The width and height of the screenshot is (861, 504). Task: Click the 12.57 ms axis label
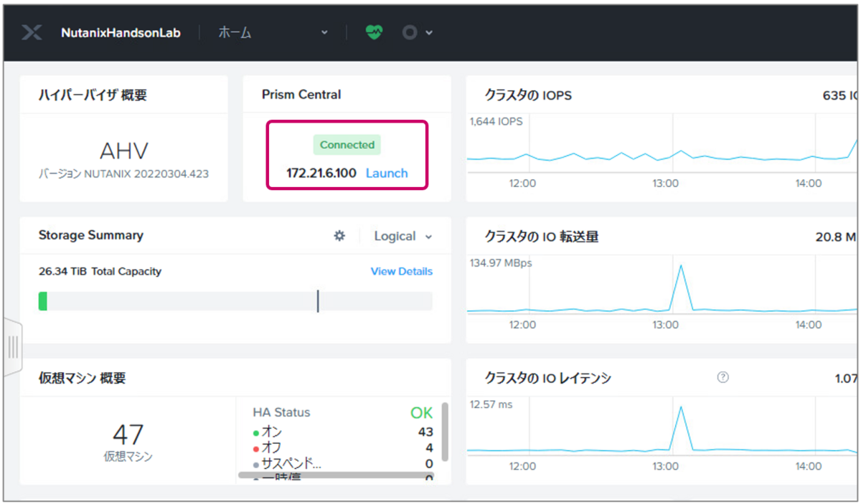(x=491, y=404)
